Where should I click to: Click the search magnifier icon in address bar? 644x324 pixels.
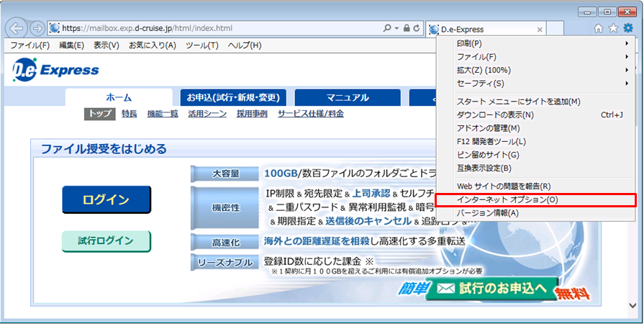coord(387,29)
